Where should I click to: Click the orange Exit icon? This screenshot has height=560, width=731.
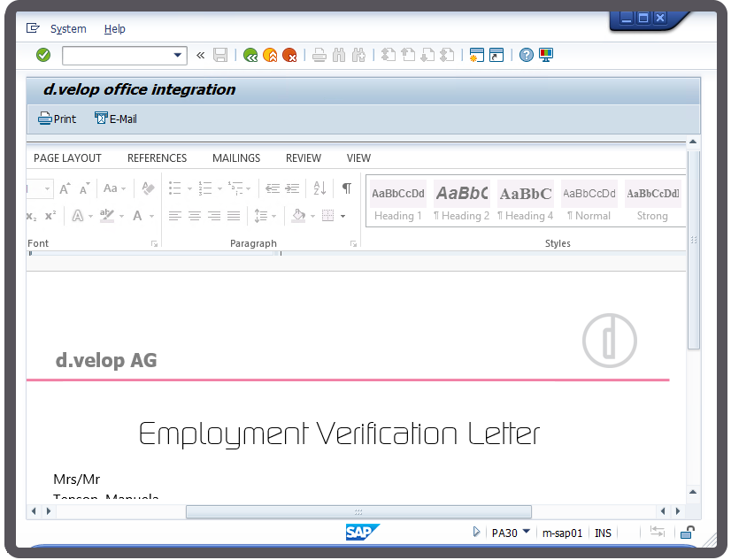pos(270,55)
